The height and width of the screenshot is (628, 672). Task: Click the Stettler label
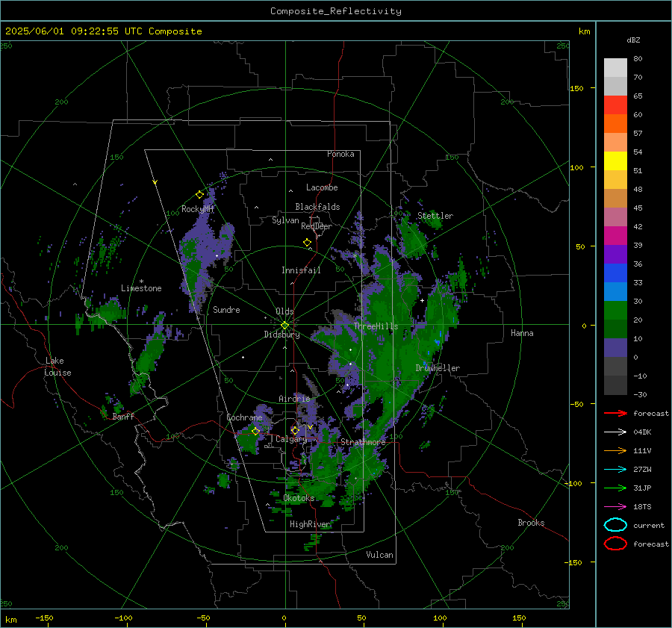(x=435, y=216)
